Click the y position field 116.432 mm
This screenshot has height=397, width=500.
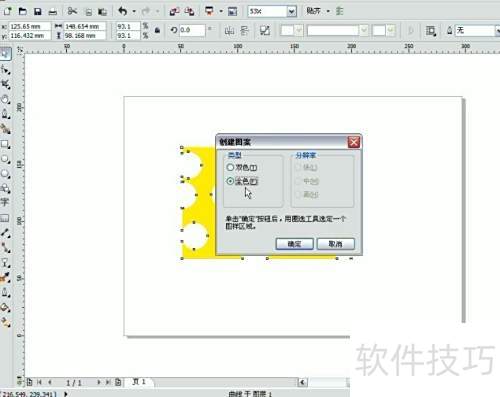click(x=29, y=35)
